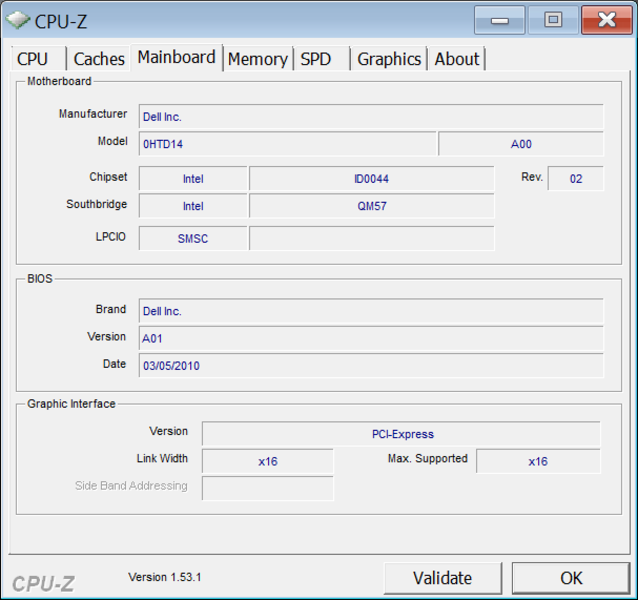Go to the Graphics tab
Screen dimensions: 638x600
389,59
